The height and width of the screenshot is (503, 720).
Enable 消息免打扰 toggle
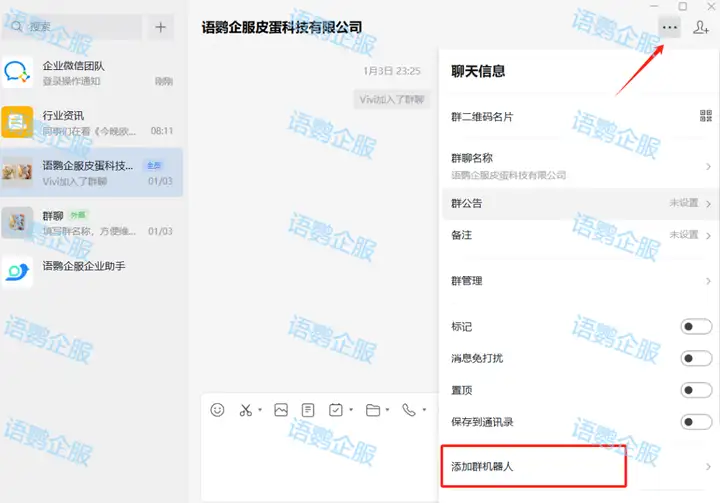pyautogui.click(x=695, y=358)
